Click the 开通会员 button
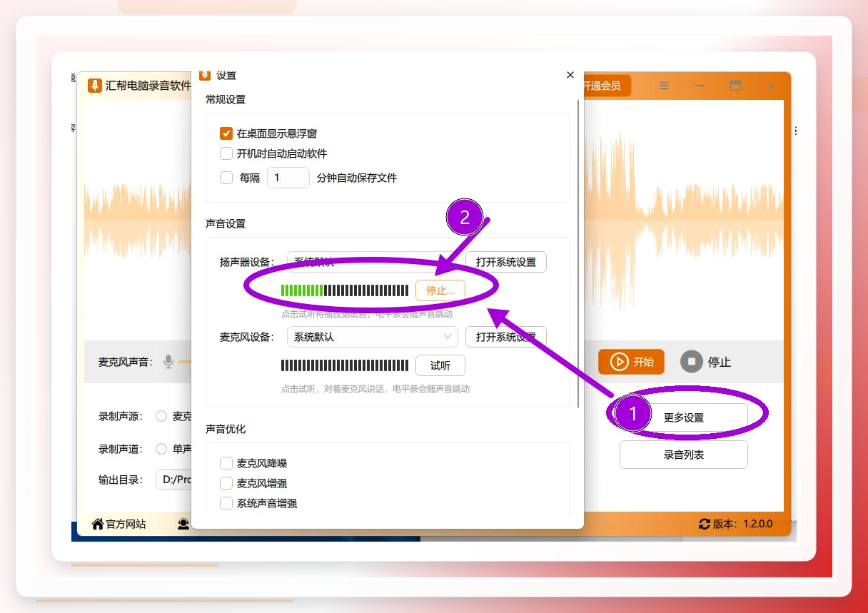Viewport: 868px width, 613px height. coord(607,86)
